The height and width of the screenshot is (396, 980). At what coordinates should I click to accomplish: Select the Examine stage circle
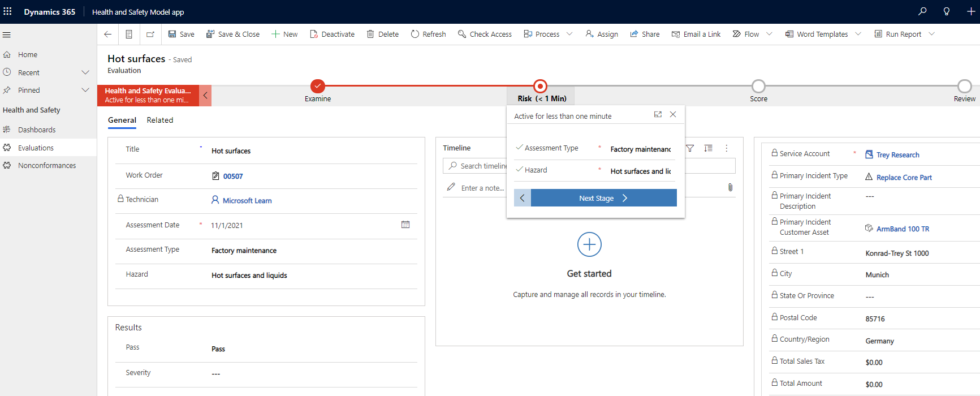(x=318, y=86)
